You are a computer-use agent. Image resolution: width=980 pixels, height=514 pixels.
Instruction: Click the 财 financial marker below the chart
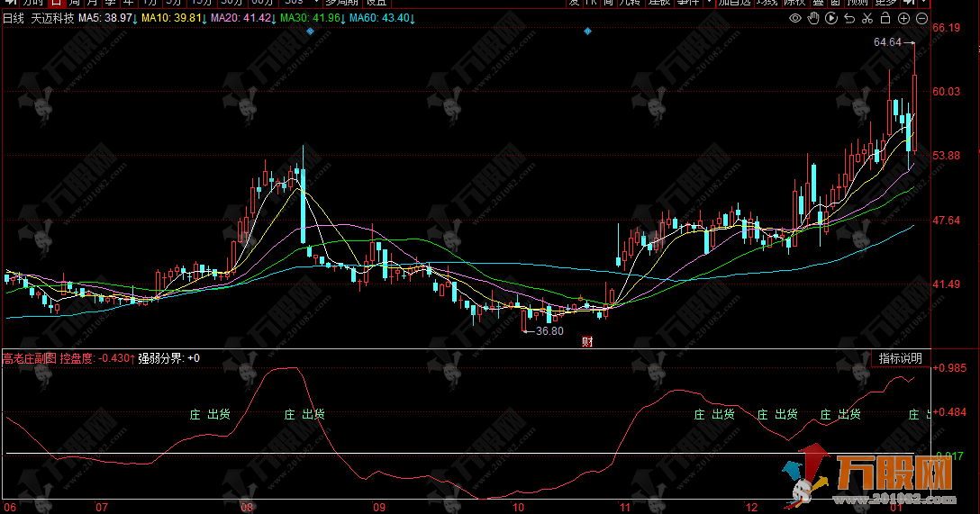(587, 340)
